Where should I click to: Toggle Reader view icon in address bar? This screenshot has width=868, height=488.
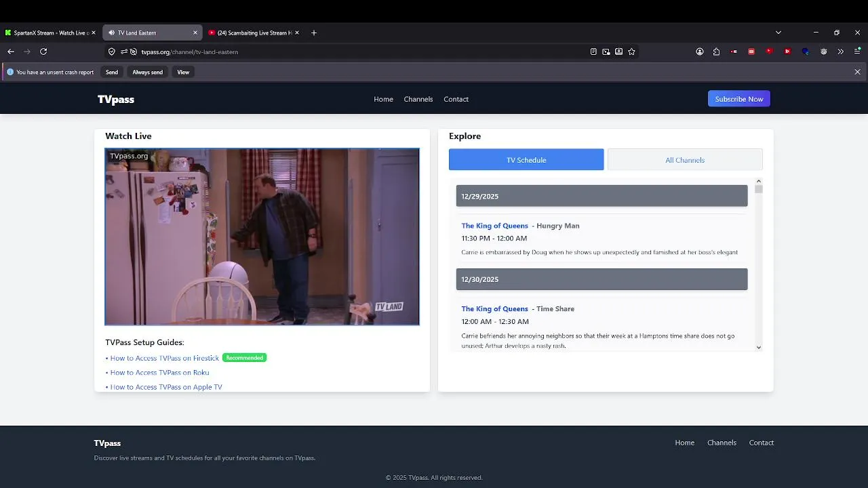(x=593, y=52)
